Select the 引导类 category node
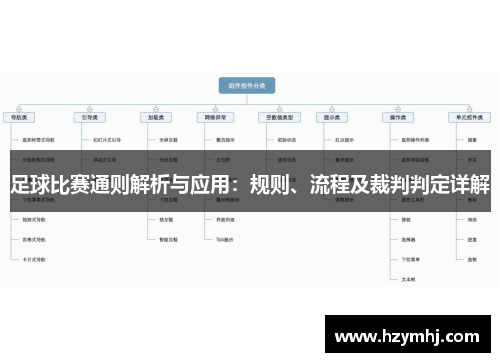This screenshot has height=362, width=500. (x=90, y=118)
